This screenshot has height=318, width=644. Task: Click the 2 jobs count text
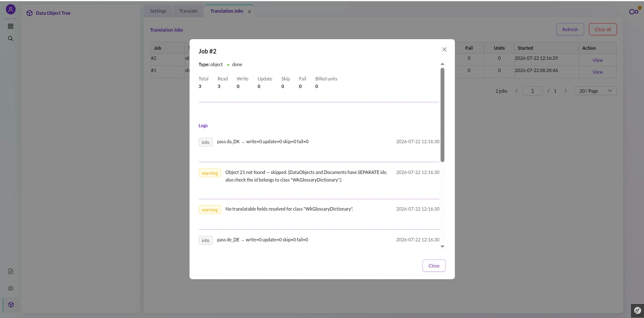501,91
